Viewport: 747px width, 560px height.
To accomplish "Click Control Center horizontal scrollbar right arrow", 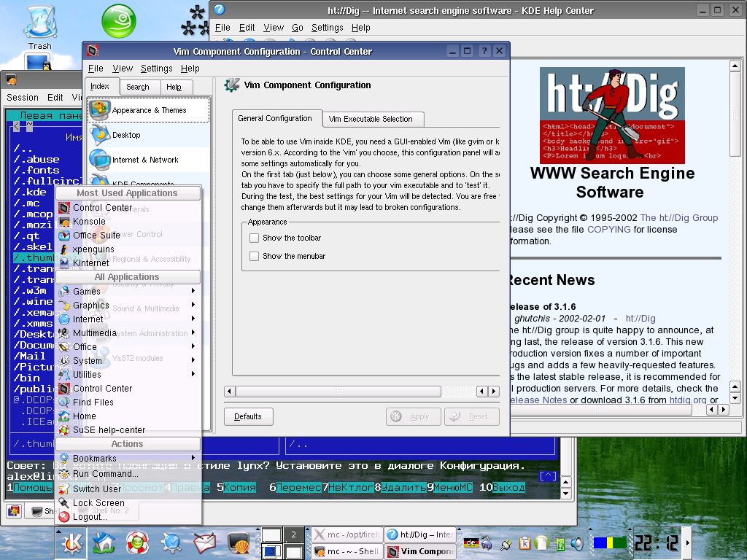I will coord(494,392).
